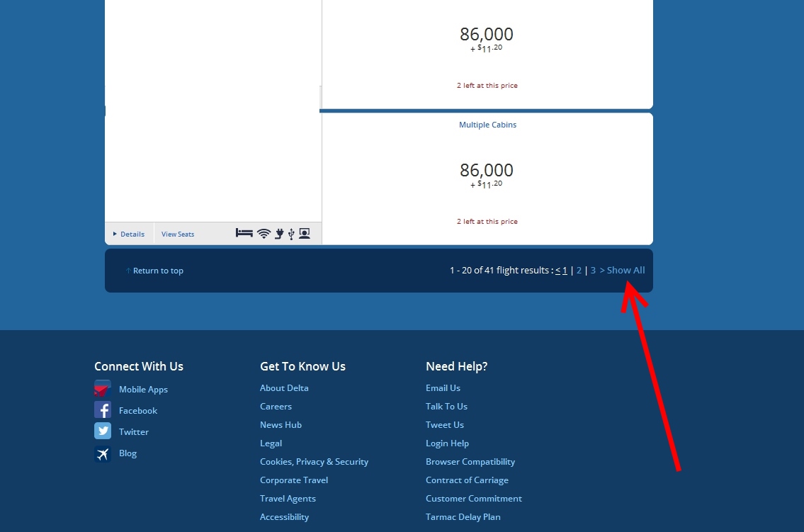
Task: Open Contract of Carriage link
Action: [x=467, y=480]
